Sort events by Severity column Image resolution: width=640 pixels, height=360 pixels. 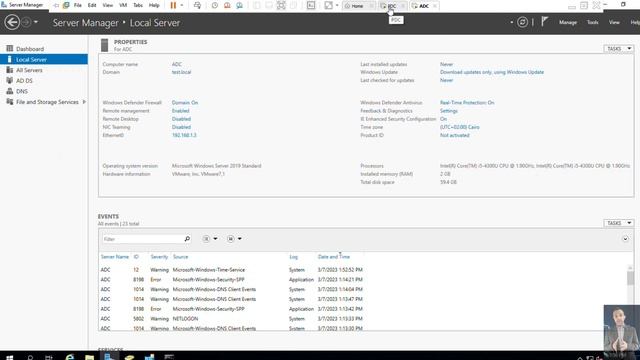tap(159, 257)
